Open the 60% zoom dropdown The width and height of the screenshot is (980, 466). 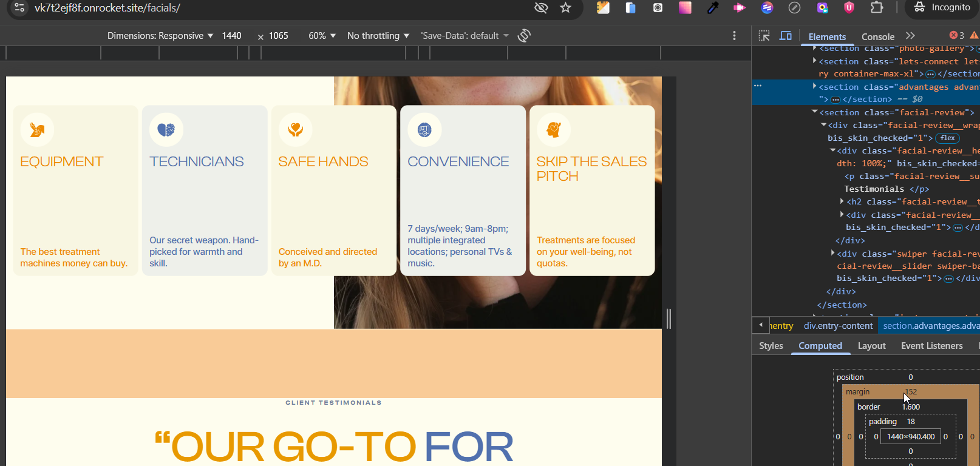[x=322, y=36]
